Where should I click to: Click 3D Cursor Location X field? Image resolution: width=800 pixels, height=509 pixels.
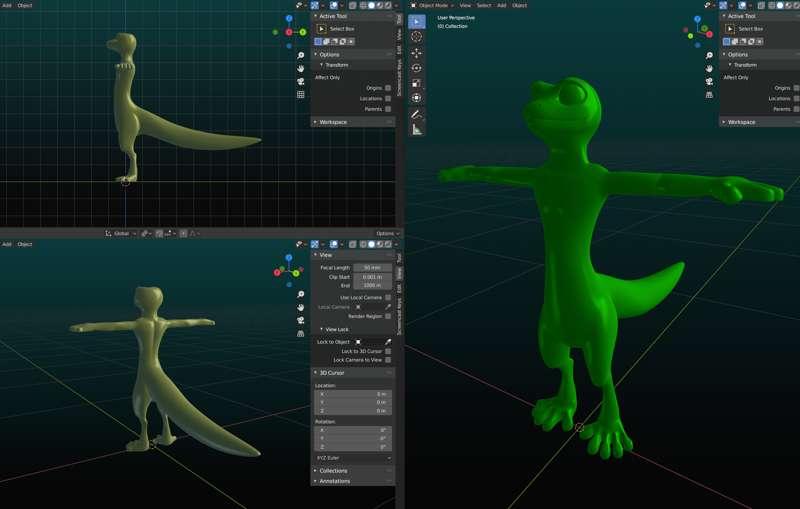click(x=353, y=394)
